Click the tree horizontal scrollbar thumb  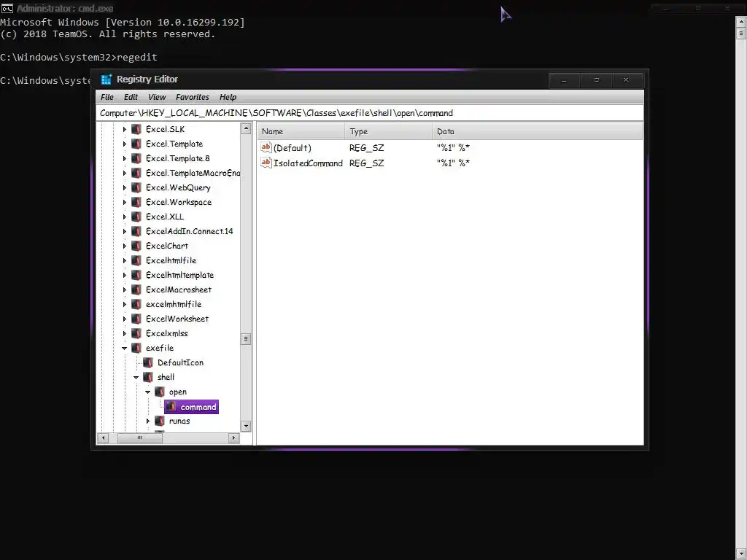point(139,437)
